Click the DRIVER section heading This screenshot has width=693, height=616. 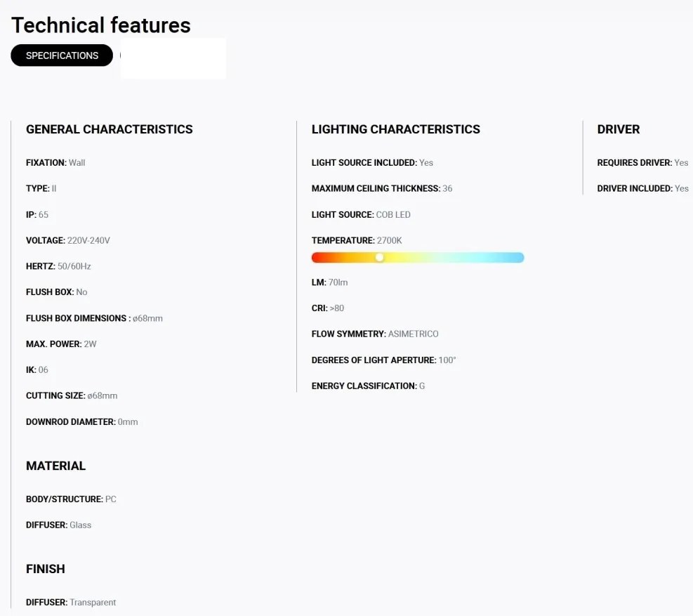[619, 129]
